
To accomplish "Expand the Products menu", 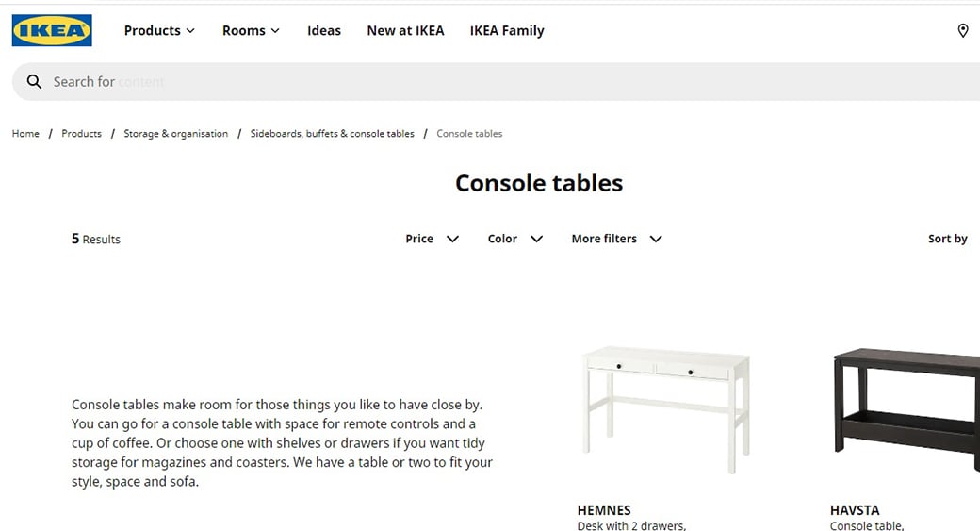I will [x=159, y=30].
